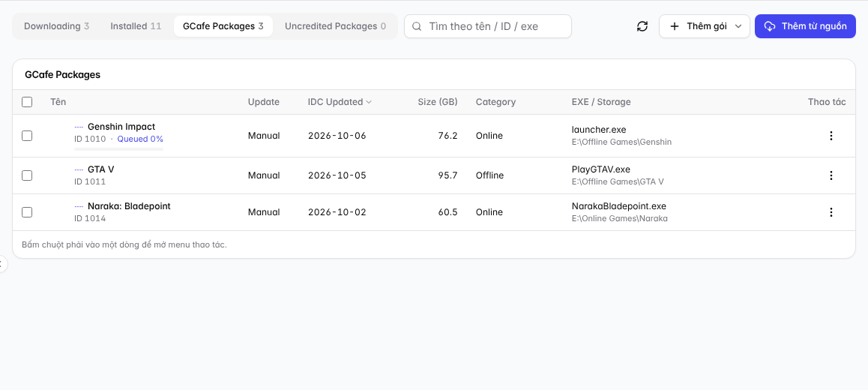Open three-dot actions menu for GTA V
Screen dimensions: 868x390
tap(831, 175)
